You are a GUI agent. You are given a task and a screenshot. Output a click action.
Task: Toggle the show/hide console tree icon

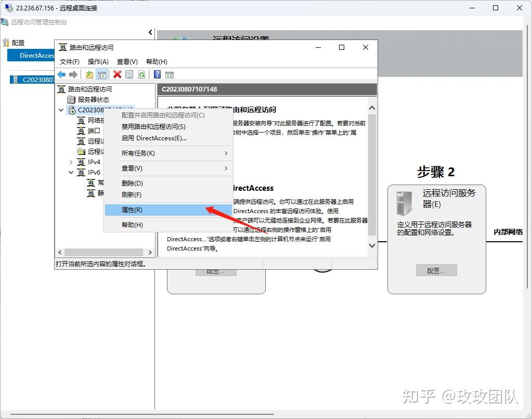[101, 74]
